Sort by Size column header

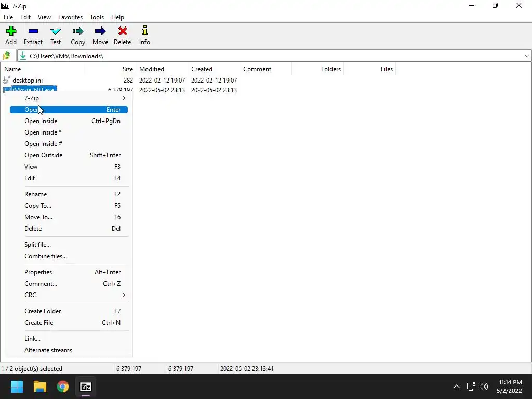tap(110, 69)
